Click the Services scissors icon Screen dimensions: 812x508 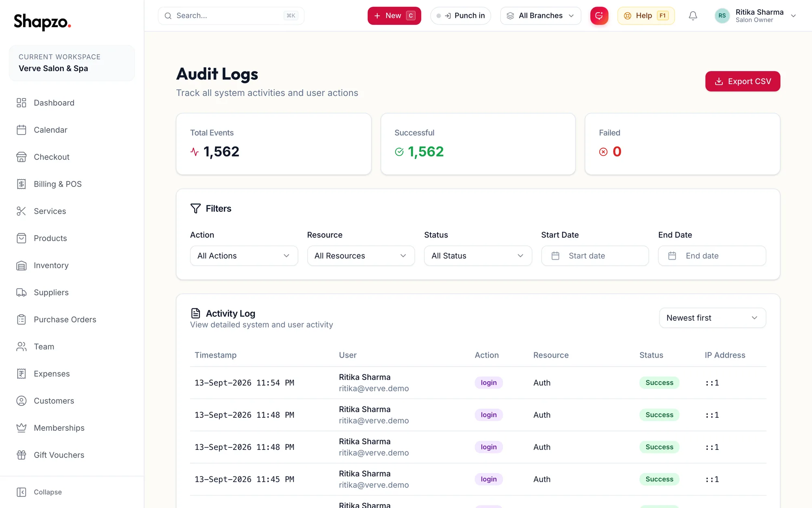pyautogui.click(x=21, y=211)
